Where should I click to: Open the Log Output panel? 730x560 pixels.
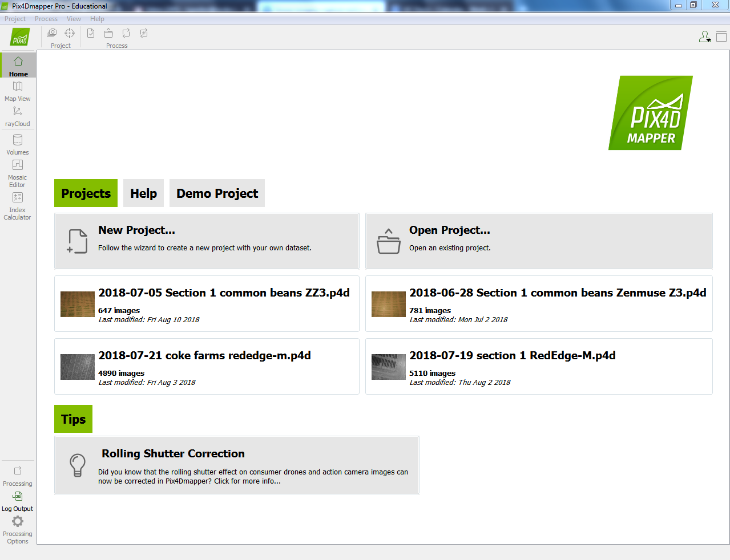tap(18, 501)
